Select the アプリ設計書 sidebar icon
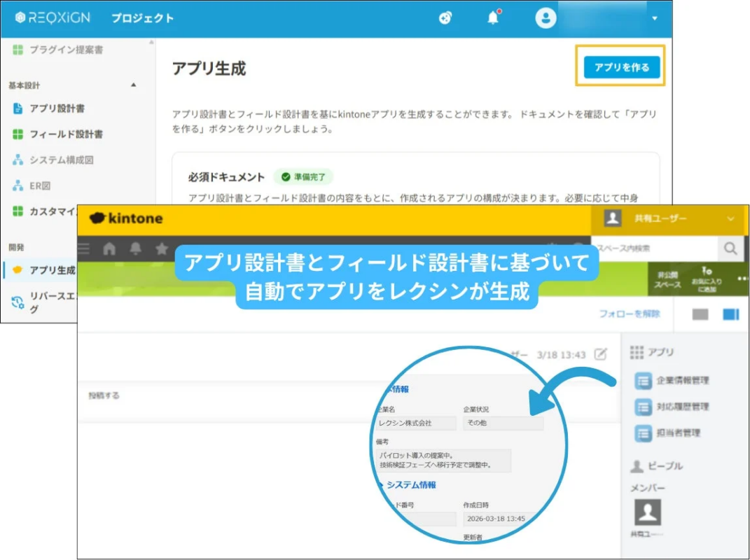 pos(19,107)
